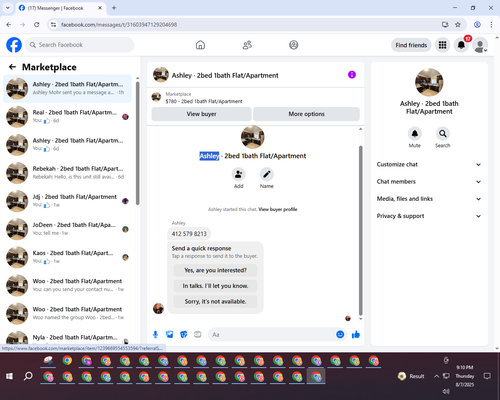Open Windows notification center icon

coord(487,376)
